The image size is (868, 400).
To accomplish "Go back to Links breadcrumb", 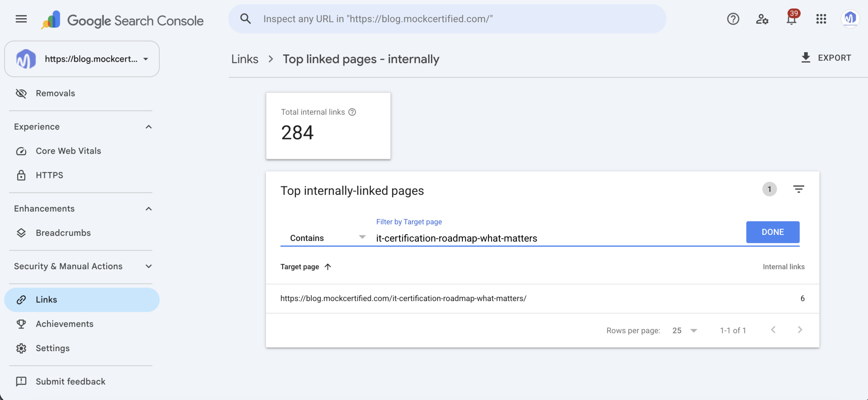I will point(245,59).
